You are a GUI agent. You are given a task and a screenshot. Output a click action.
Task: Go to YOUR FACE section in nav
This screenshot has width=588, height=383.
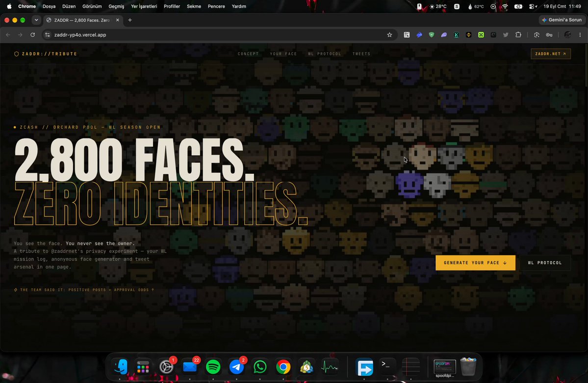[x=283, y=54]
